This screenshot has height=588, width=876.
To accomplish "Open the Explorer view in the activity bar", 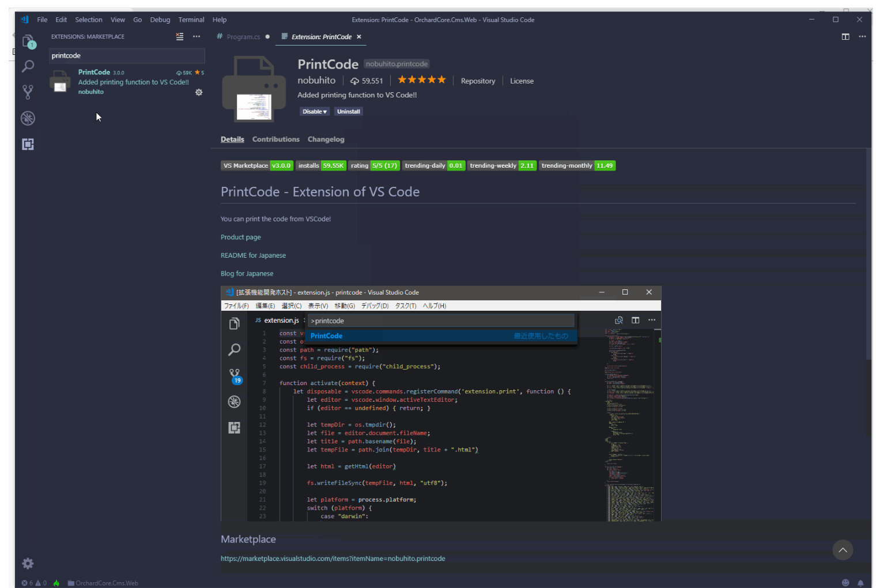I will point(28,40).
